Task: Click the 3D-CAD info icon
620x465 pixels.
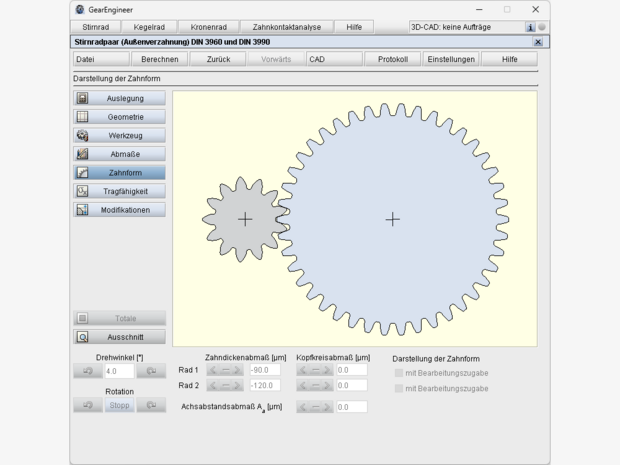Action: tap(530, 27)
